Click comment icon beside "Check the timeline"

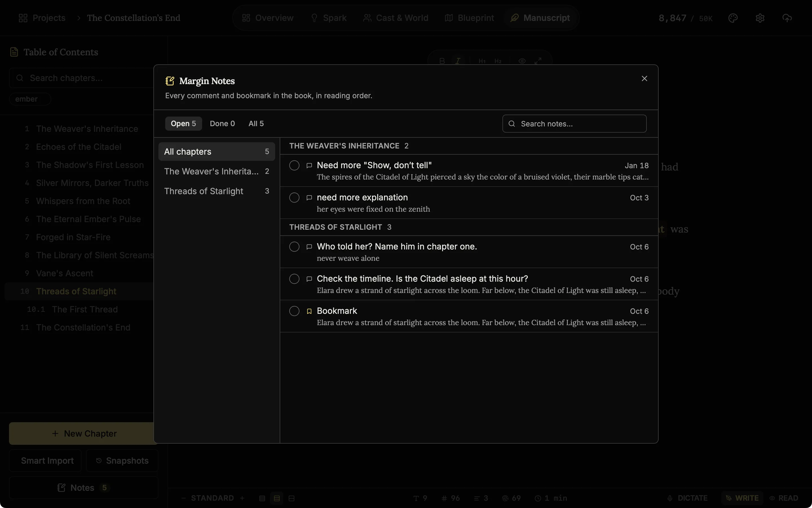pos(309,279)
